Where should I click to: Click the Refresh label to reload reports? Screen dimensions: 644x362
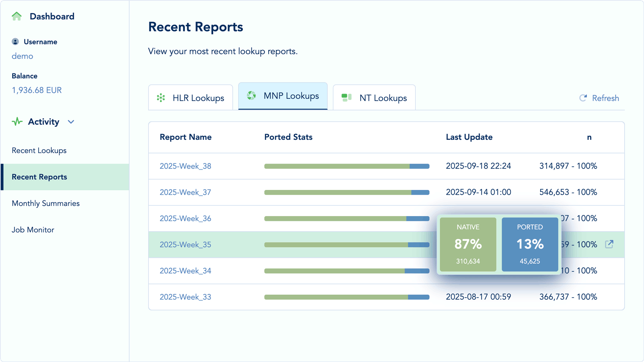(605, 98)
